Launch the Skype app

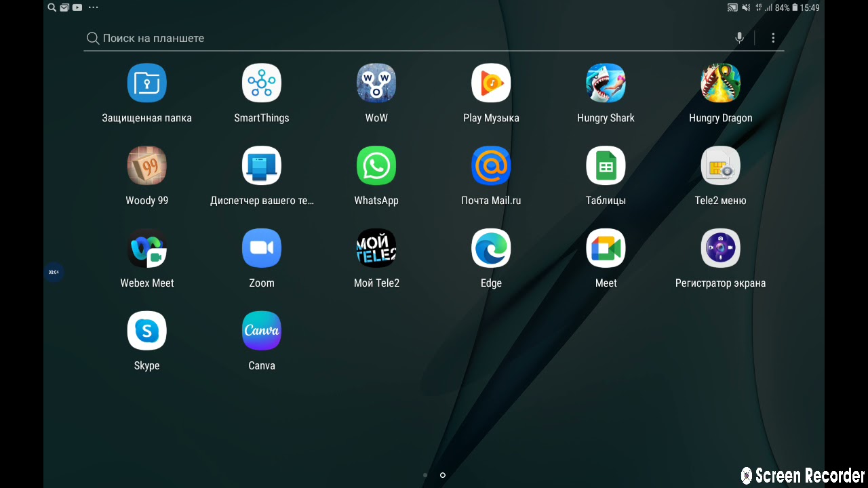pyautogui.click(x=146, y=331)
